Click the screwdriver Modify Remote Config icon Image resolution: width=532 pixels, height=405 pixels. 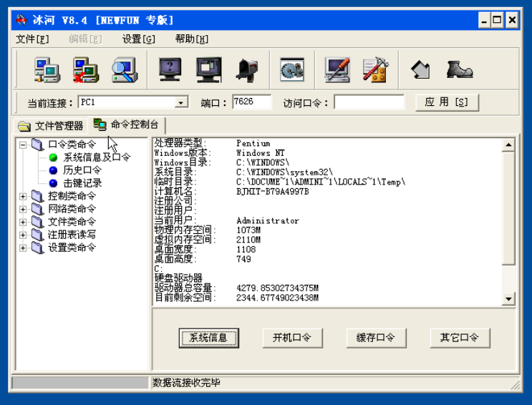[337, 70]
